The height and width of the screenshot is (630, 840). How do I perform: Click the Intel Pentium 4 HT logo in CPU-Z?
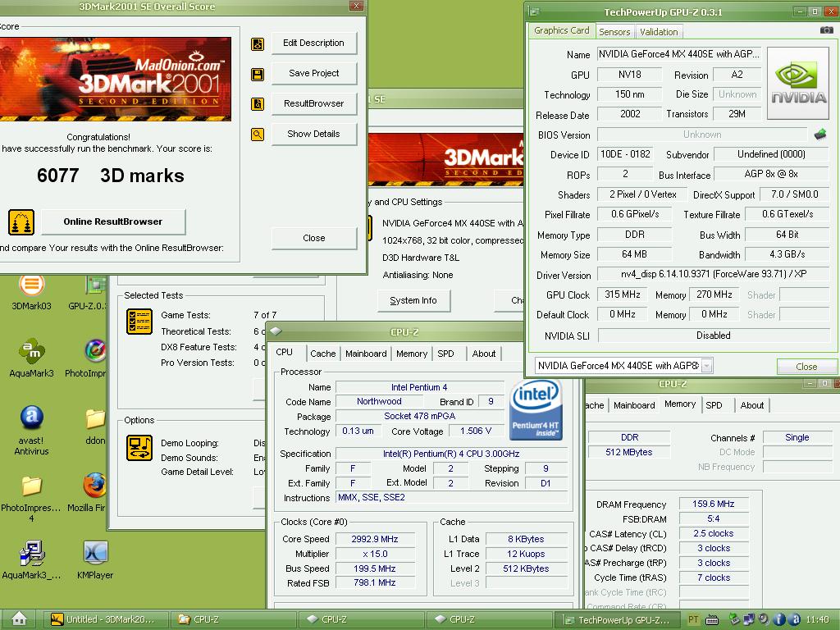[x=536, y=410]
